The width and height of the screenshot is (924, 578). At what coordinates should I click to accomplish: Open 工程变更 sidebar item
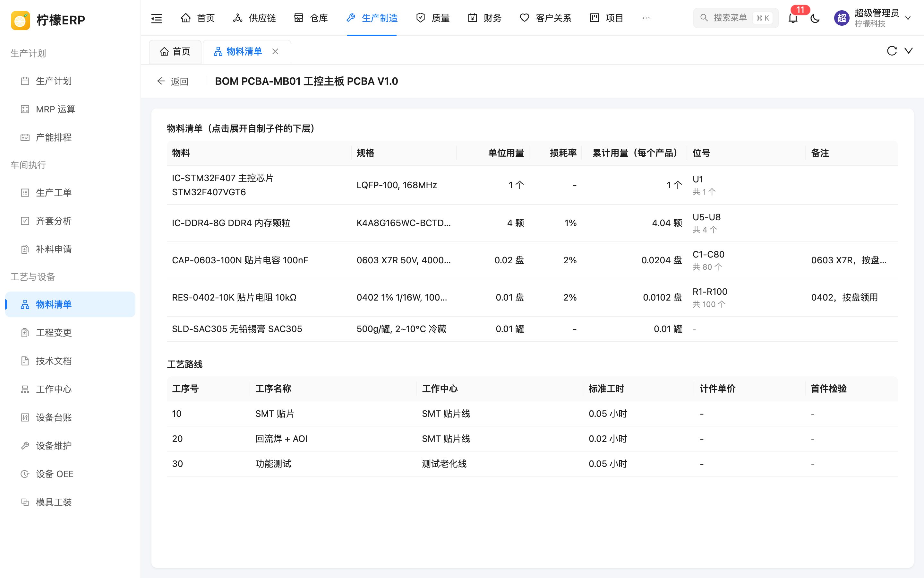70,333
